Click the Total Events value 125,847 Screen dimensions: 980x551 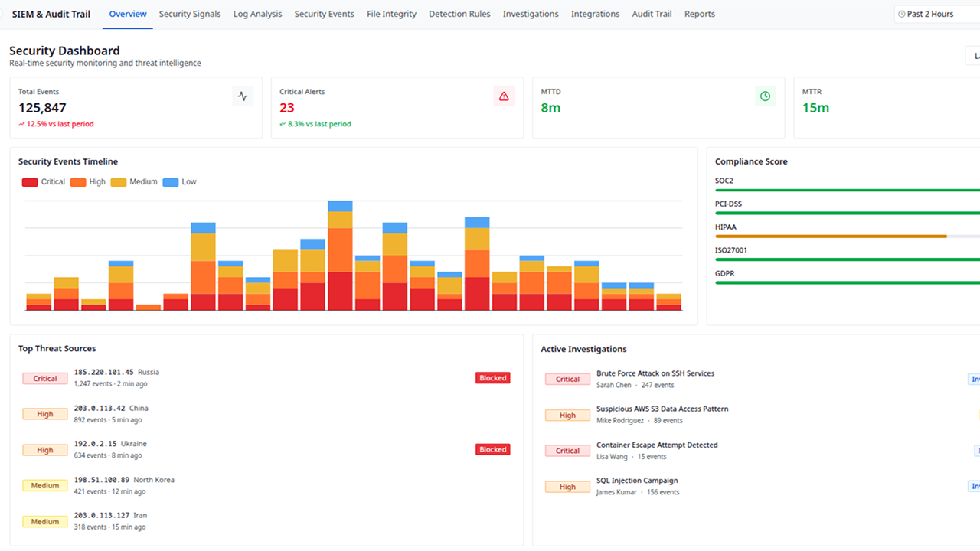[42, 108]
